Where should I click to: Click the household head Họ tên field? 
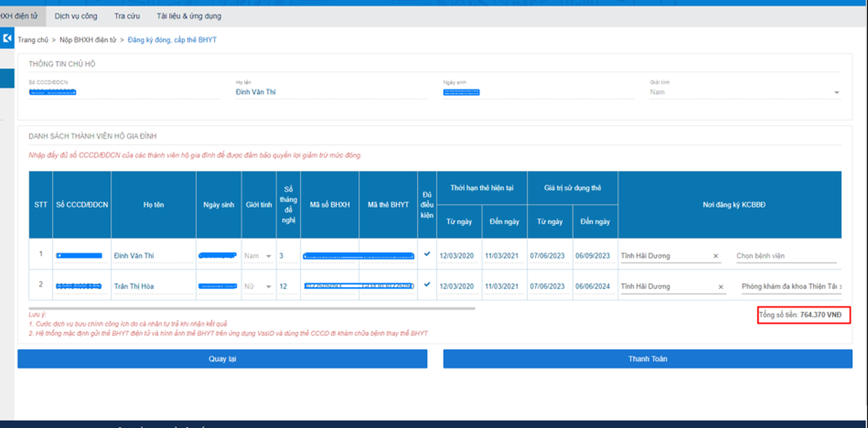[330, 92]
